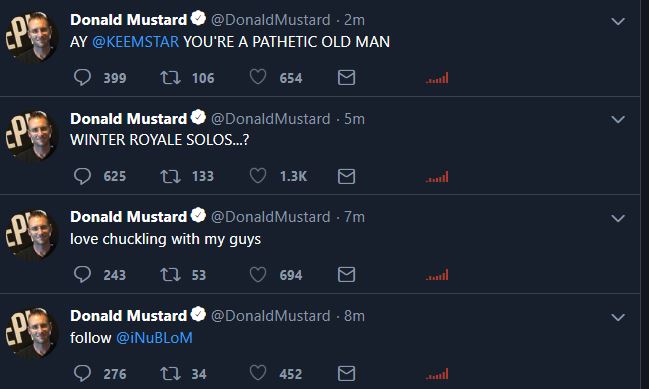Reply to the 'follow @iNuBLoM' tweet
Screen dimensions: 649x389
pos(82,373)
